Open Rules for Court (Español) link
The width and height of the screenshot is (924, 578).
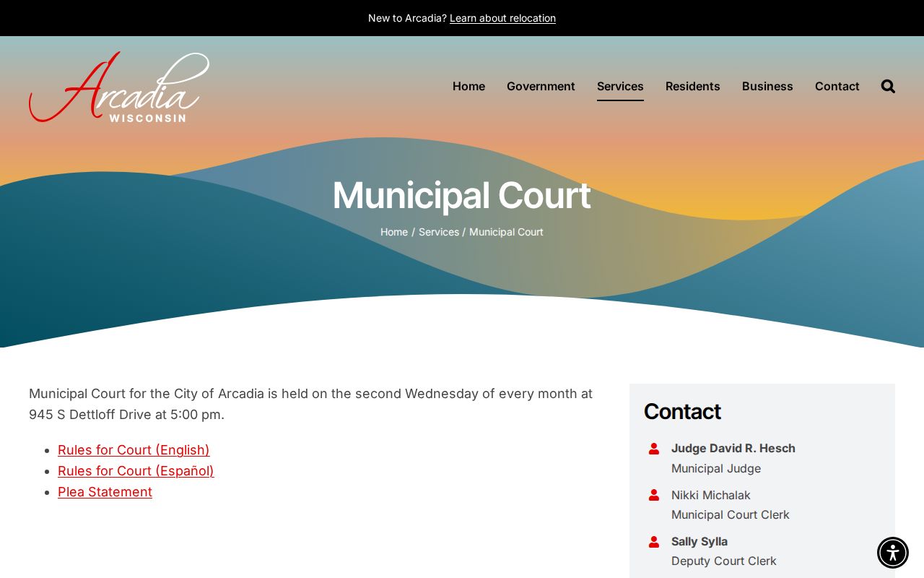(x=136, y=471)
